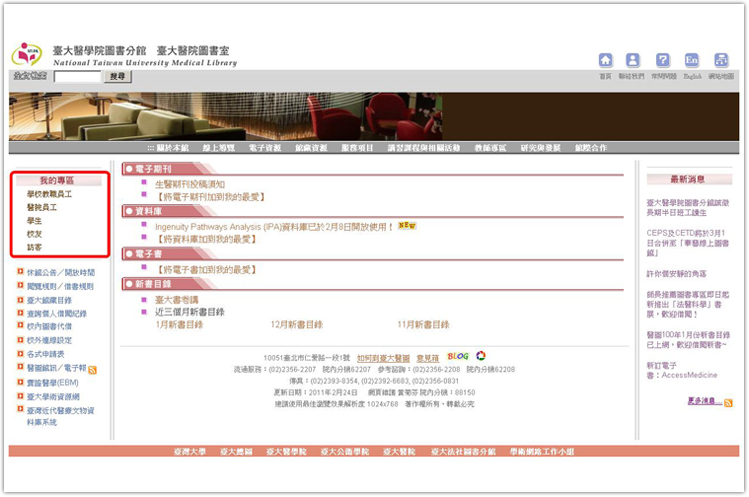The height and width of the screenshot is (497, 749).
Task: Open the 查詢個人借閱紀錄 sidebar link
Action: click(57, 314)
